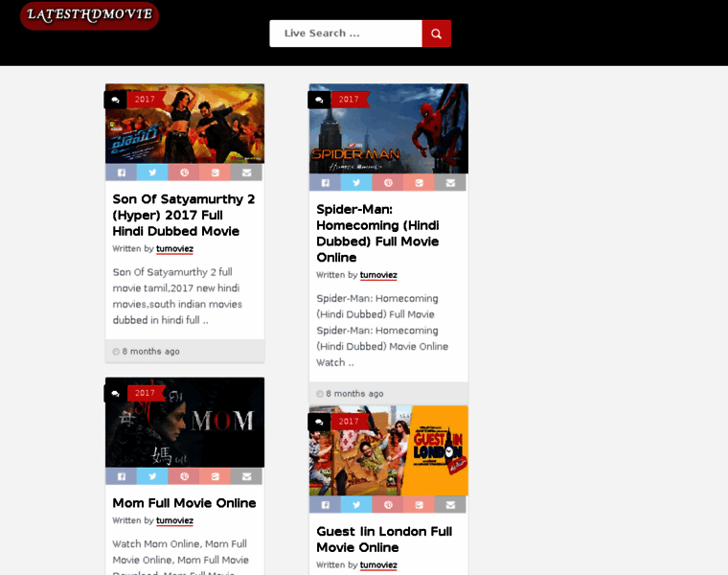The image size is (728, 575).
Task: Email the Guest iin London post
Action: 450,504
